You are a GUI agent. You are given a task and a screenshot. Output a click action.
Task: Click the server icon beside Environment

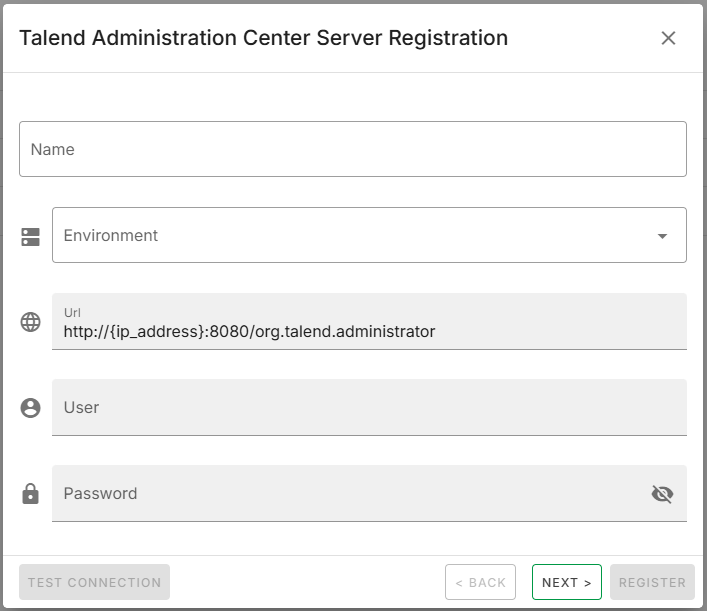point(31,236)
